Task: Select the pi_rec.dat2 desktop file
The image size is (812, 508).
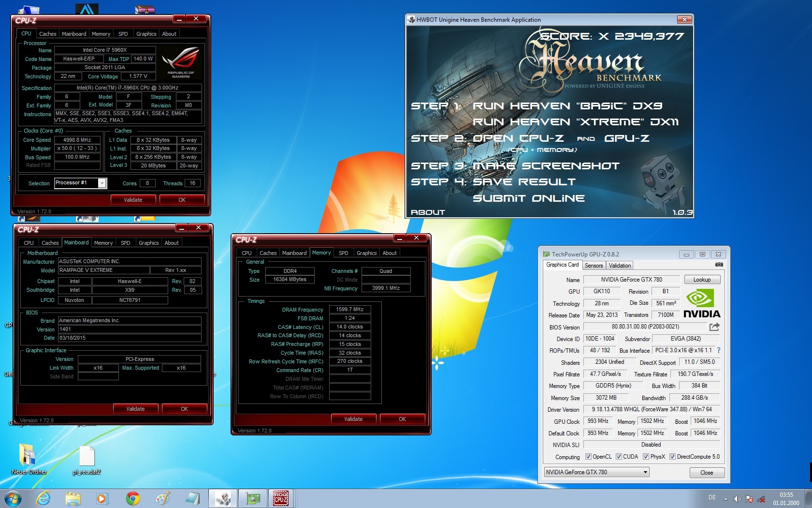Action: 87,460
